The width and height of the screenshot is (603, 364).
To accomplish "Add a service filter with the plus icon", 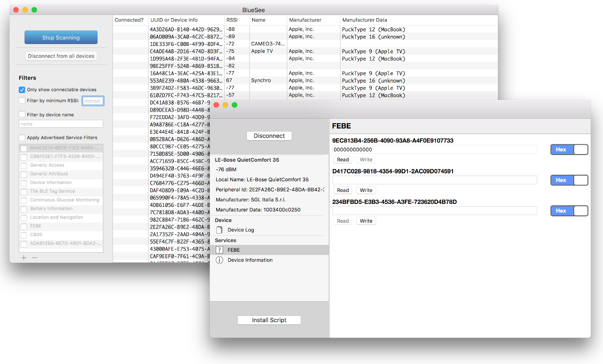I will coord(24,258).
